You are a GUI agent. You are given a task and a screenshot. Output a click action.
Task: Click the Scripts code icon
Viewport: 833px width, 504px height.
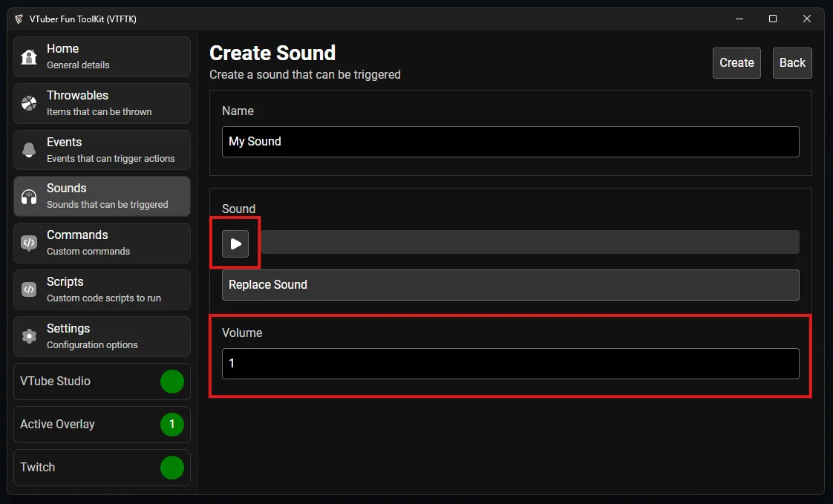tap(29, 289)
